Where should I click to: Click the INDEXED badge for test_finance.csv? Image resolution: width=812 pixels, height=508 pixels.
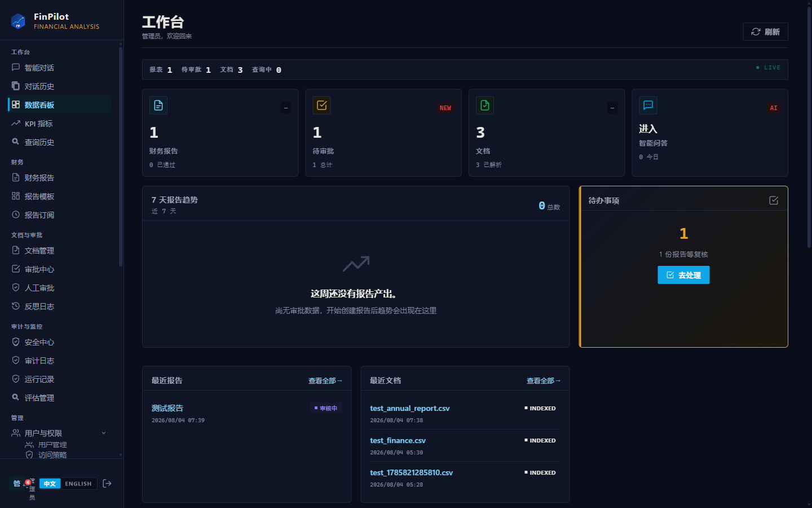pos(540,440)
